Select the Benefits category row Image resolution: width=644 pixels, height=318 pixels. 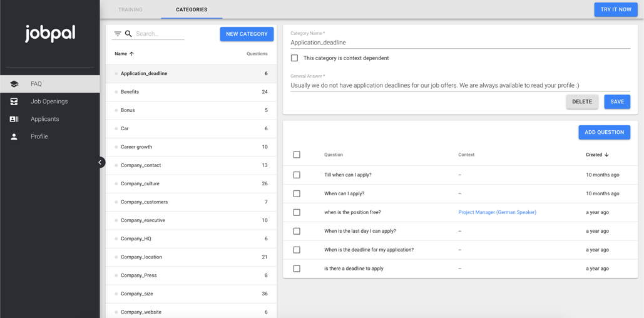tap(191, 92)
